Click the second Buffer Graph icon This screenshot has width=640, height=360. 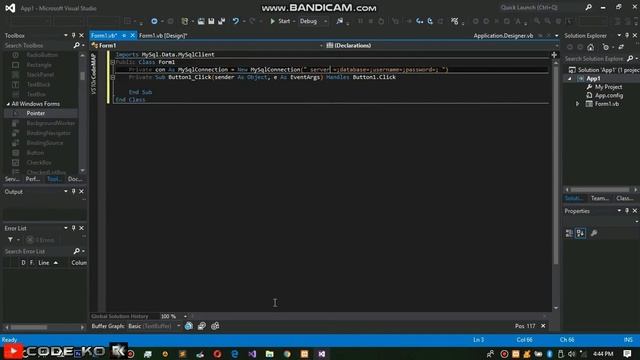pyautogui.click(x=202, y=326)
